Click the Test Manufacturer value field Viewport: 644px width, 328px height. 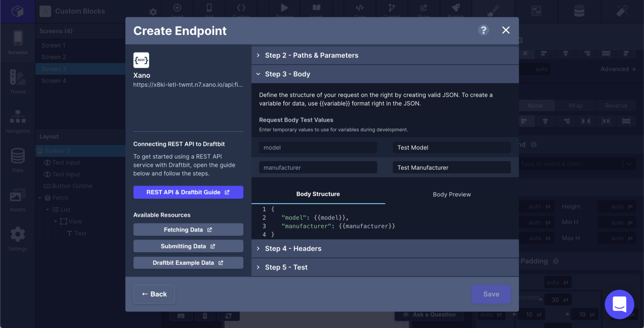click(x=451, y=168)
